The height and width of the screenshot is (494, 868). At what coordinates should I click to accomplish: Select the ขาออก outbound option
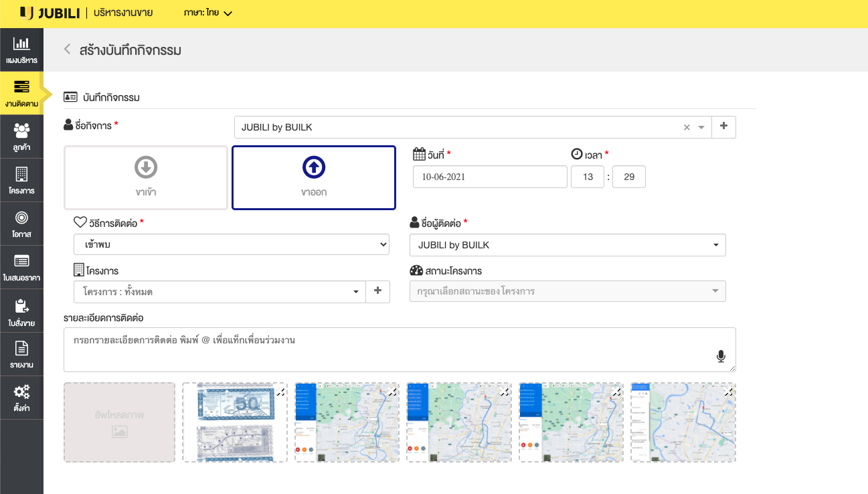pyautogui.click(x=313, y=177)
